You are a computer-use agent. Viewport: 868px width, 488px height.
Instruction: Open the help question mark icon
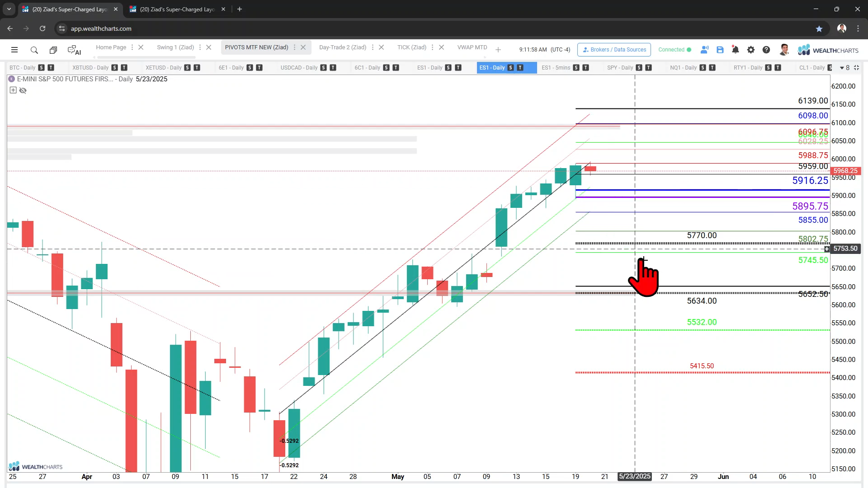[x=766, y=50]
